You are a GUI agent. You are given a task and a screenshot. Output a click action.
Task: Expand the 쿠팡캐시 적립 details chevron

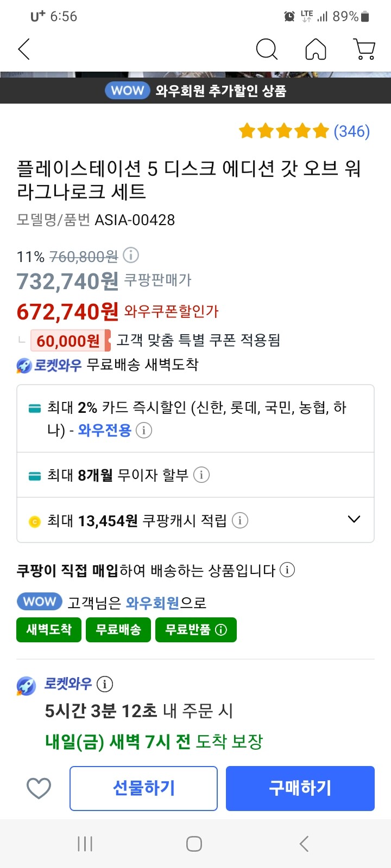pos(354,519)
